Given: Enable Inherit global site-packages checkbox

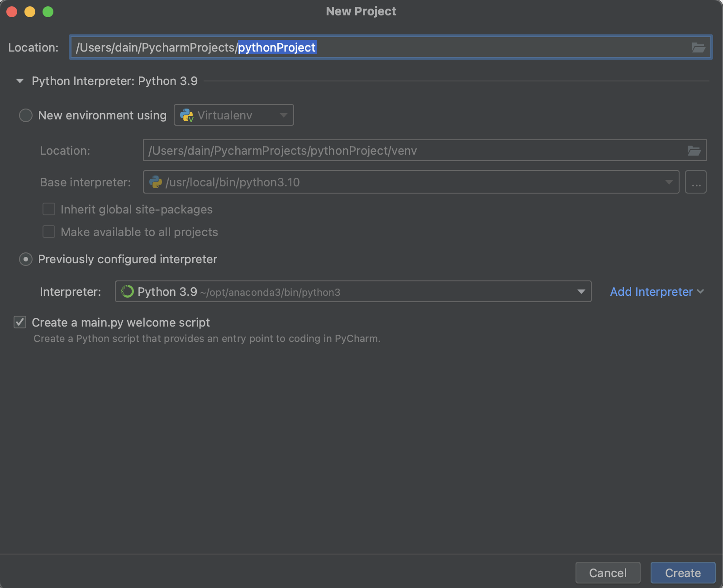Looking at the screenshot, I should 49,209.
